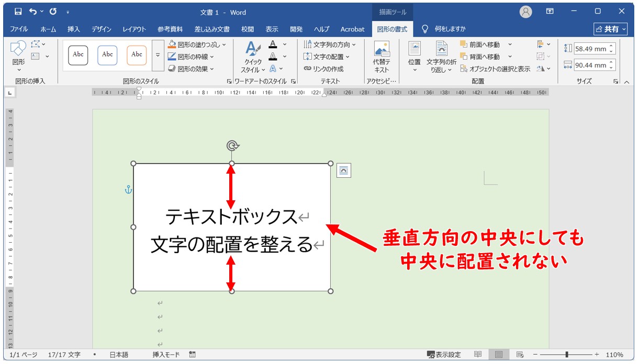The width and height of the screenshot is (639, 364).
Task: Open the 背面へ移動 dropdown arrow
Action: pyautogui.click(x=510, y=56)
